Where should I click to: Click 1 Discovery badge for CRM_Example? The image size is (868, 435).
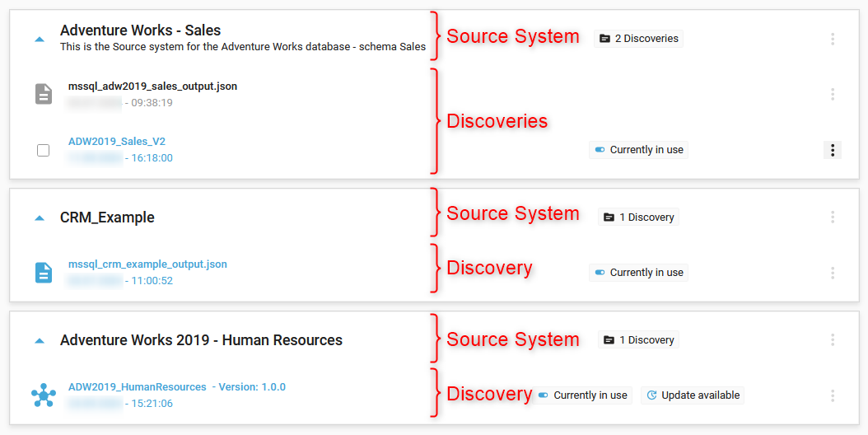tap(638, 217)
